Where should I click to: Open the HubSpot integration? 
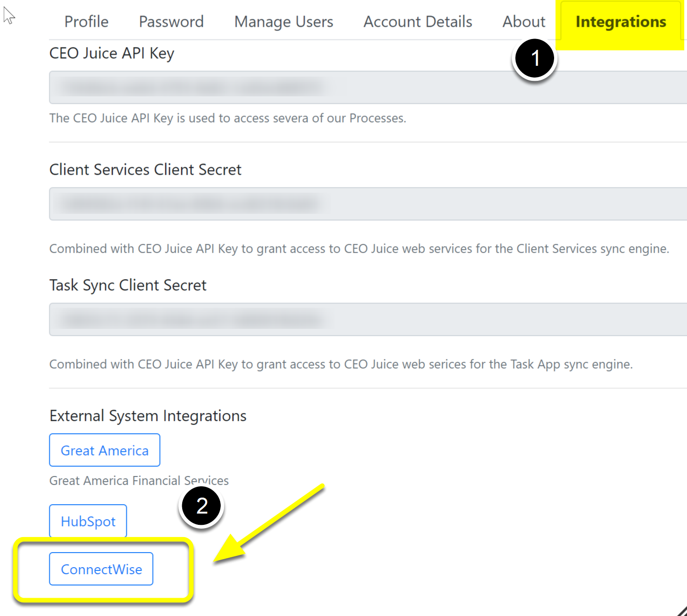pos(88,521)
